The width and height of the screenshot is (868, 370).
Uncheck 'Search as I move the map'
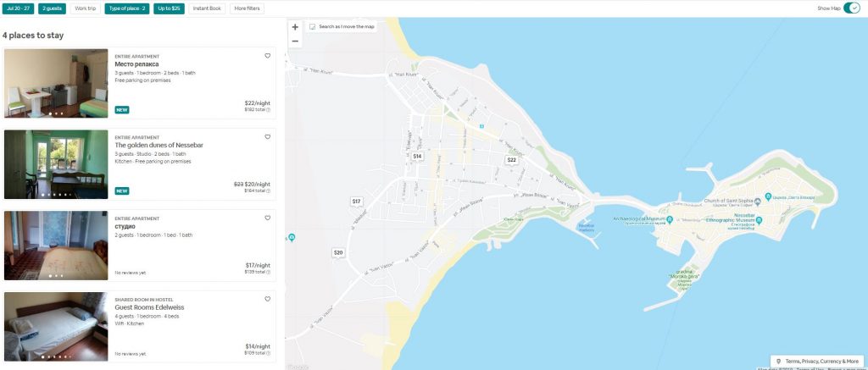coord(313,27)
